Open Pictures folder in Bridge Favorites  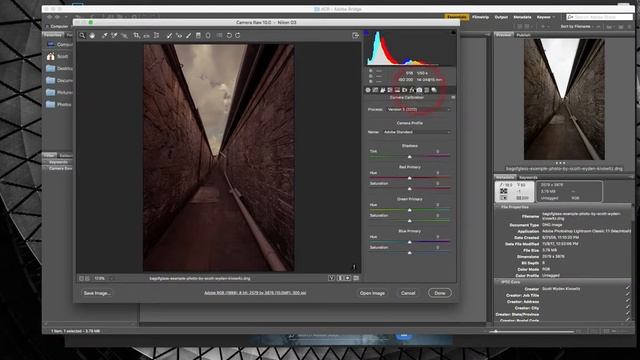point(59,92)
